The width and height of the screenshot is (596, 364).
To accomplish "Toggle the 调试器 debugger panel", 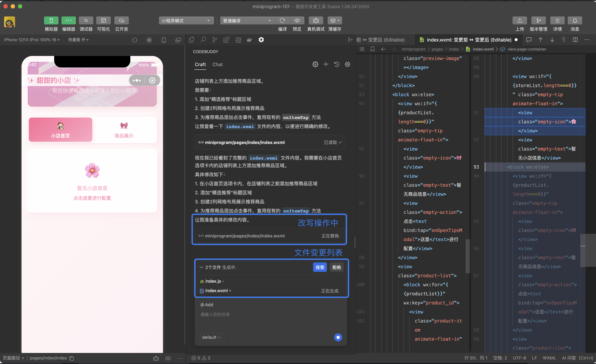I will pos(86,21).
